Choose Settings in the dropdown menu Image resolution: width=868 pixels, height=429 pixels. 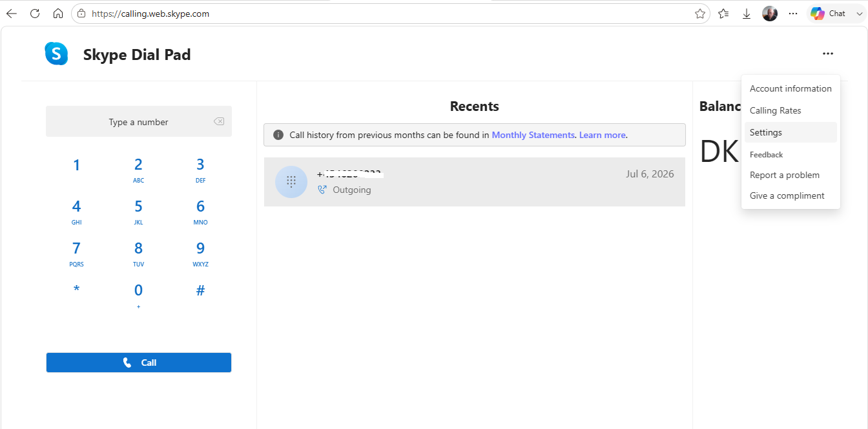pos(790,132)
